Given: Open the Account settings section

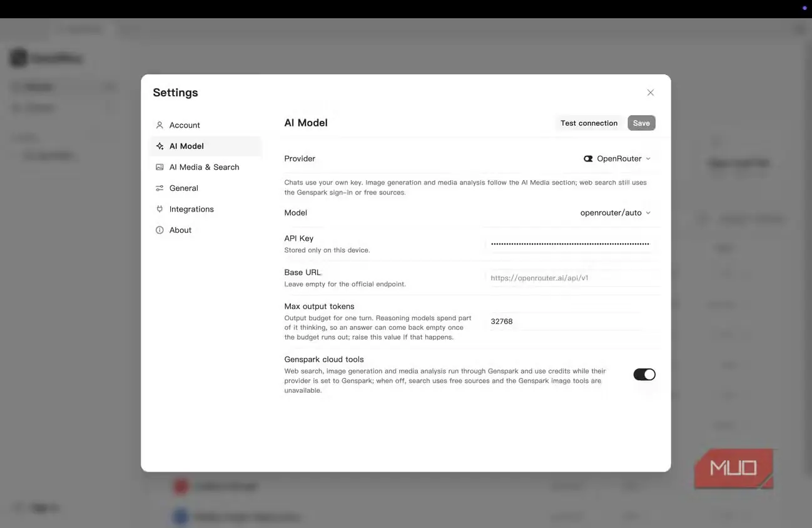Looking at the screenshot, I should click(206, 125).
